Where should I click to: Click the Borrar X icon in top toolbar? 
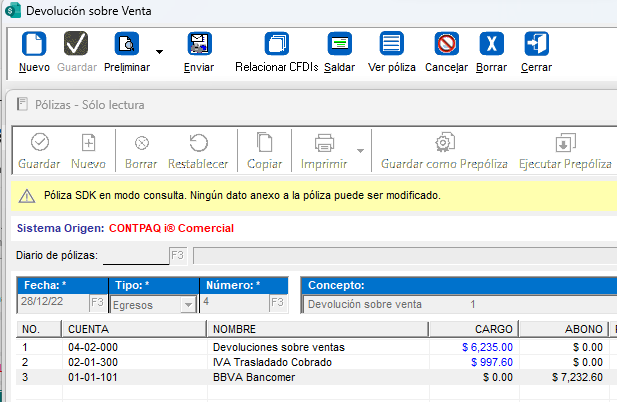[491, 46]
